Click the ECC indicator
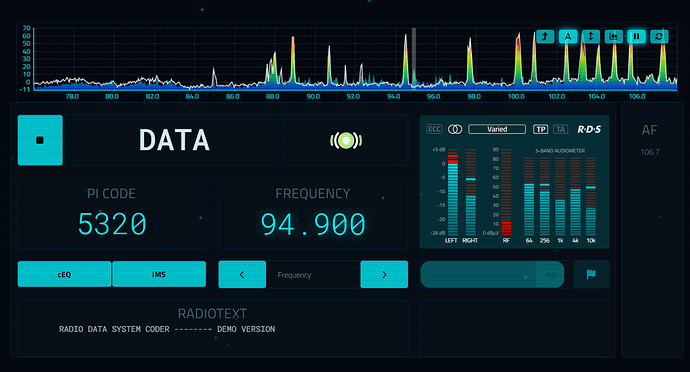This screenshot has height=372, width=690. 434,129
